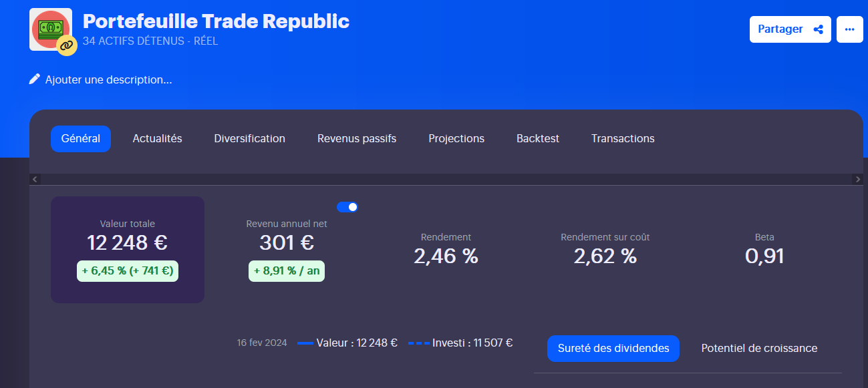The width and height of the screenshot is (868, 388).
Task: Open the three-dots more options menu
Action: click(850, 29)
